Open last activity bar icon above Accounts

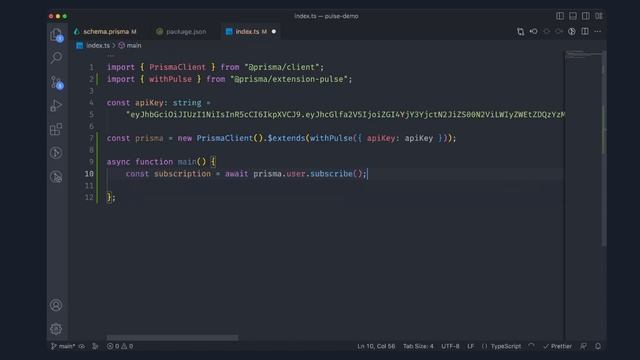pos(56,177)
